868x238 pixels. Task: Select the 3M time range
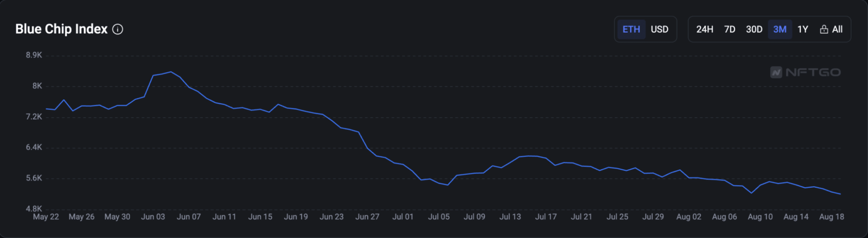click(780, 29)
